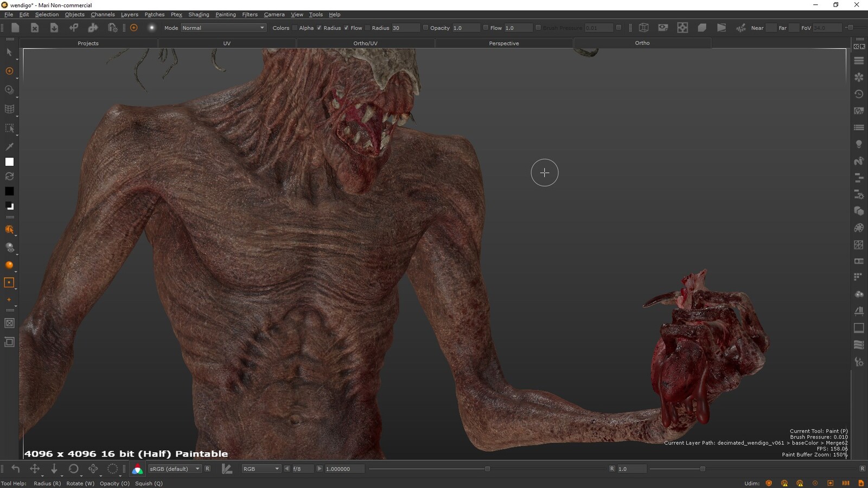Screen dimensions: 868x488
Task: Click the decrease f-stop left arrow
Action: pos(287,469)
